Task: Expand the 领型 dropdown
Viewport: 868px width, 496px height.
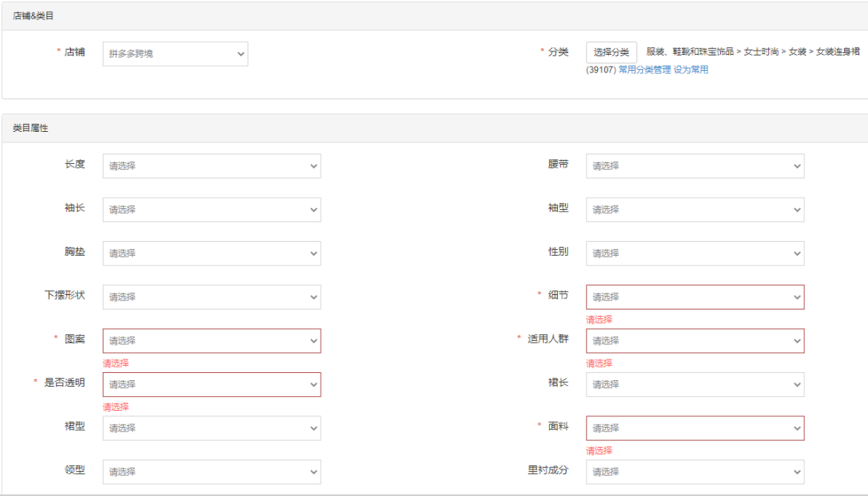Action: pyautogui.click(x=211, y=472)
